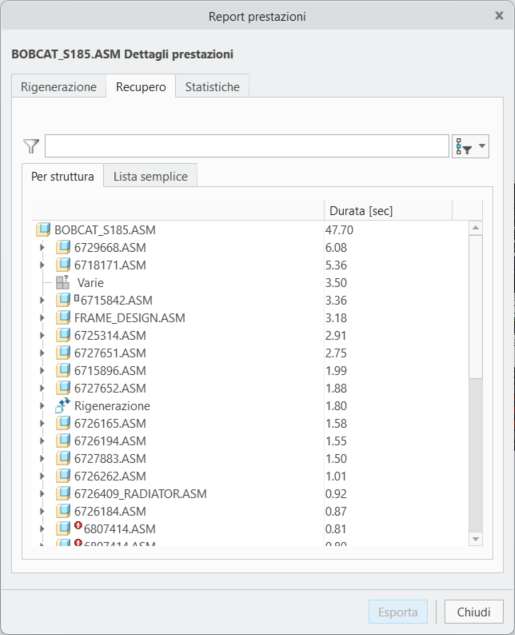Select the 6727883.ASM row label
Viewport: 515px width, 635px height.
click(110, 458)
